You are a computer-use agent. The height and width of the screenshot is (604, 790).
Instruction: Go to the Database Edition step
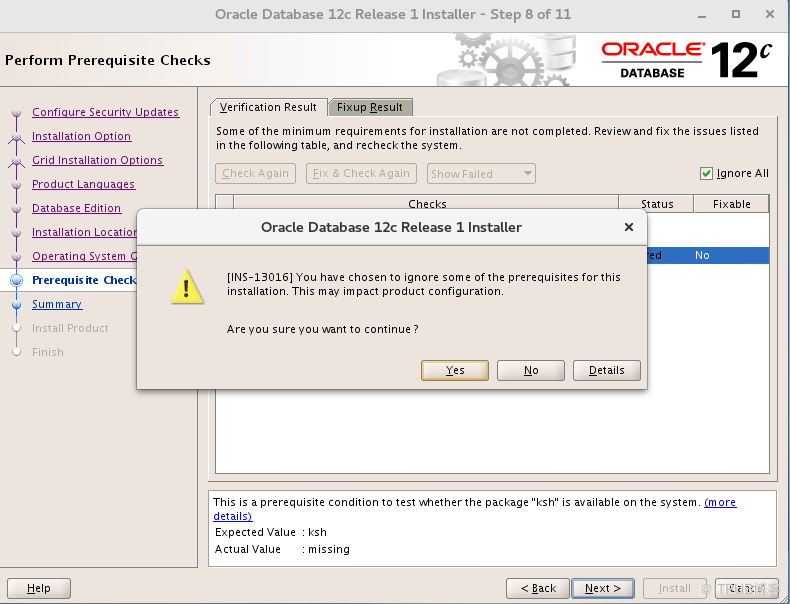[x=77, y=208]
